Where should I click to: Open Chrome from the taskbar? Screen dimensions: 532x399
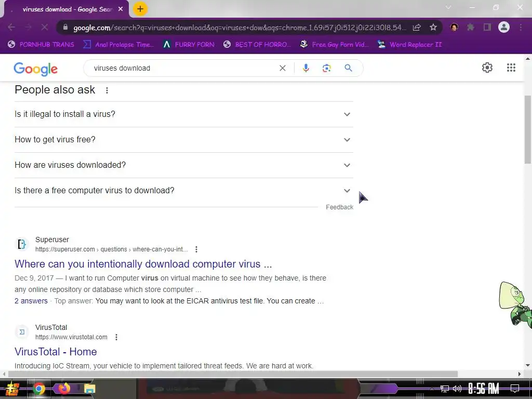tap(38, 389)
